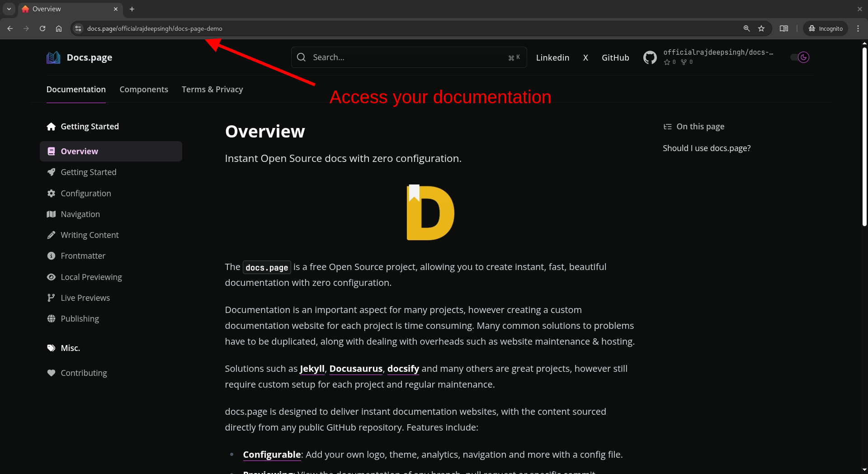Open a new tab with plus button

[x=132, y=9]
